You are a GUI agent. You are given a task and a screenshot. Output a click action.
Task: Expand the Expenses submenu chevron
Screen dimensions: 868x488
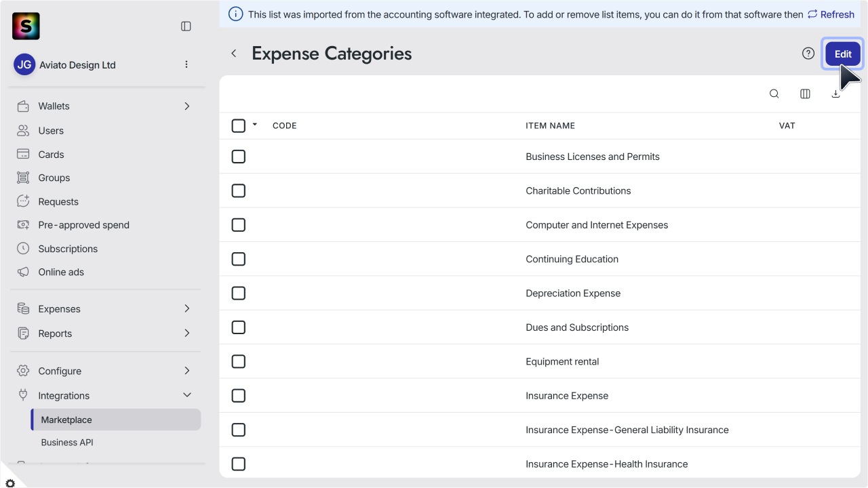tap(187, 308)
